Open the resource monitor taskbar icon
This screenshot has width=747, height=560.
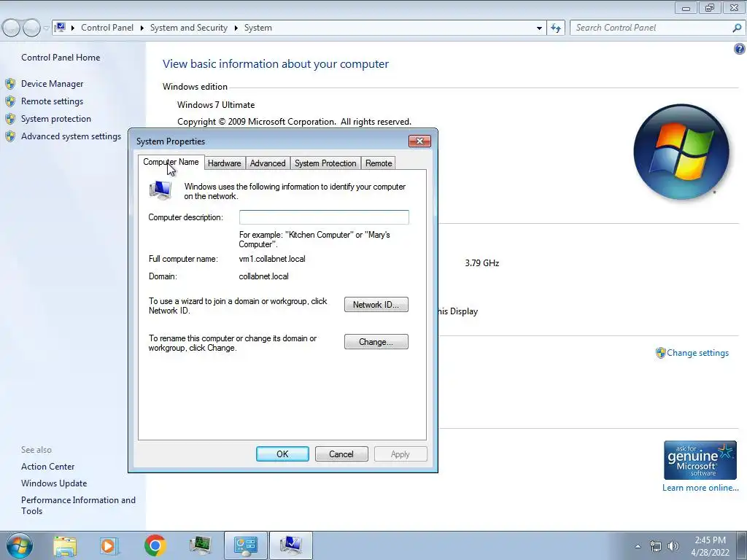click(x=200, y=545)
